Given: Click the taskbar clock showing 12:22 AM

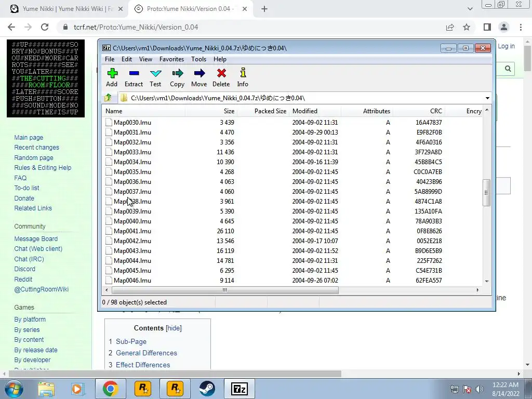Looking at the screenshot, I should tap(505, 389).
